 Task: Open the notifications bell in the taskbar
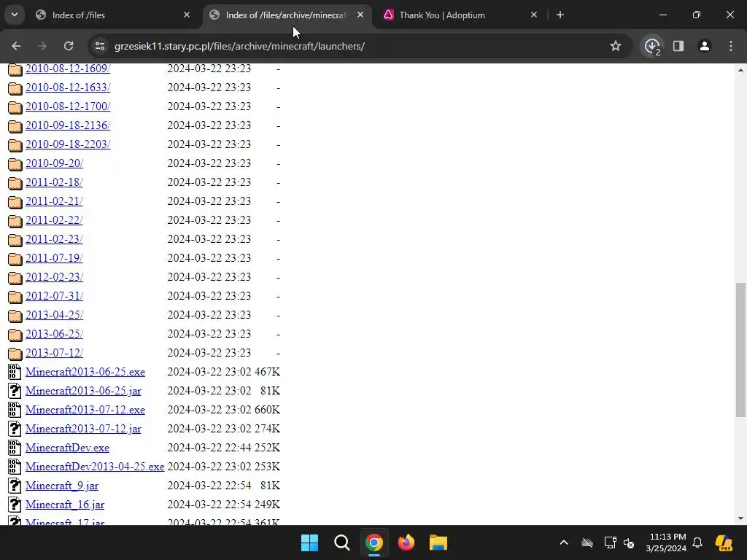(x=697, y=542)
